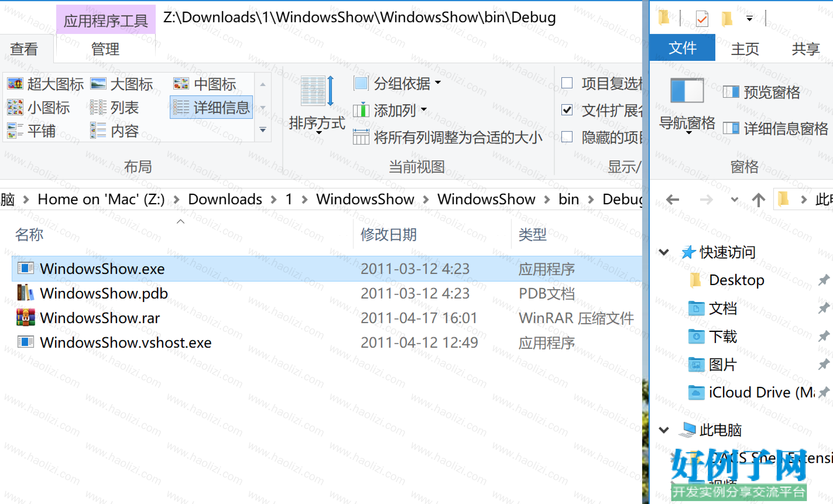This screenshot has height=504, width=833.
Task: Select the WindowsShow.pdb file icon
Action: [x=26, y=293]
